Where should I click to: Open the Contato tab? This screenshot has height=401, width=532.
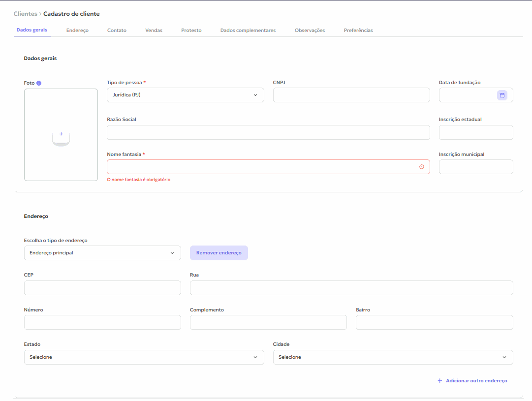click(x=117, y=31)
